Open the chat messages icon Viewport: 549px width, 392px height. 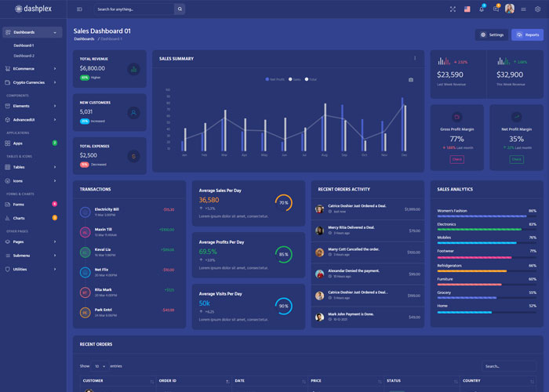(496, 9)
